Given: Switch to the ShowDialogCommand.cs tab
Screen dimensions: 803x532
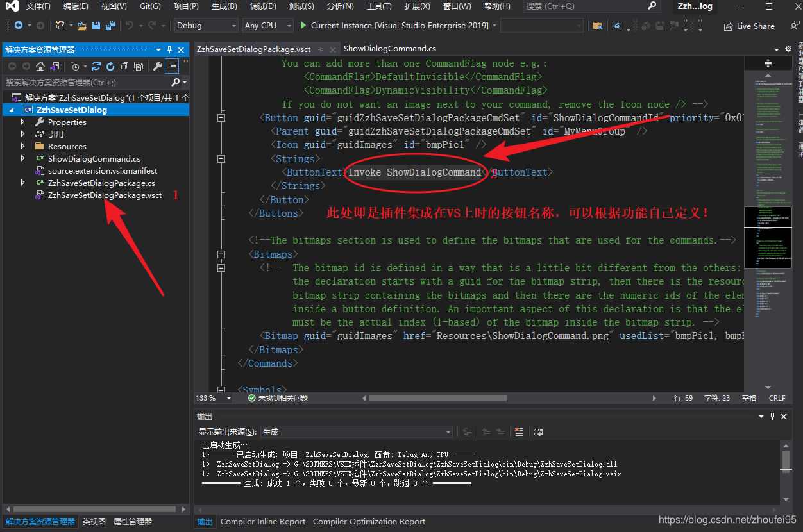Looking at the screenshot, I should [390, 49].
